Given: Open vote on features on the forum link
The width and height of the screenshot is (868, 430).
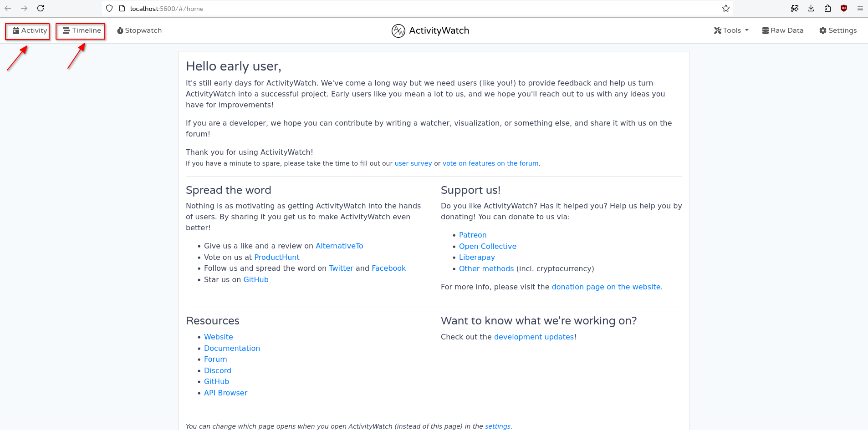Looking at the screenshot, I should (490, 163).
